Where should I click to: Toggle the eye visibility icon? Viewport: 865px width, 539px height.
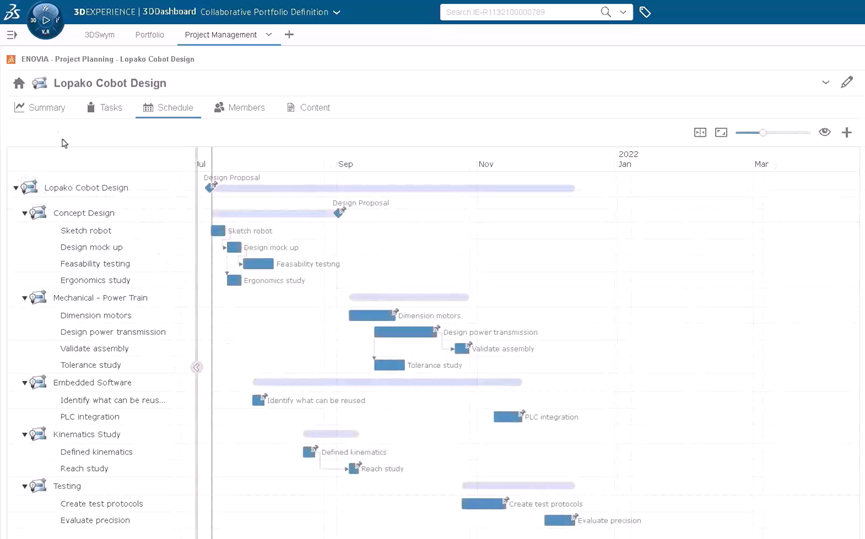[824, 132]
